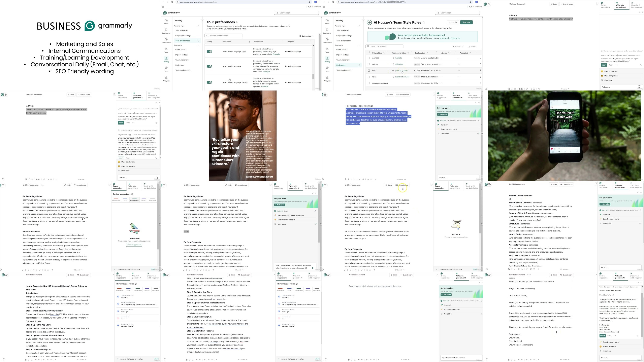Click the link icon in the 15 words editor

(x=44, y=179)
